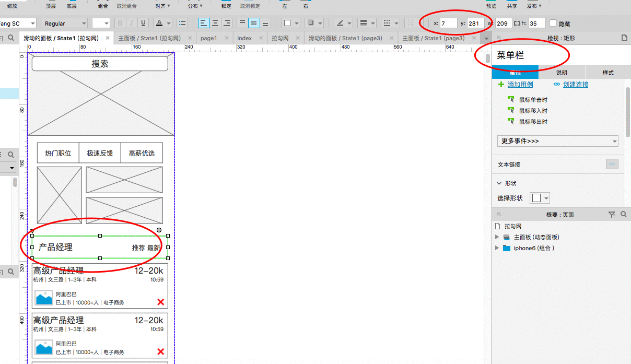Click the 组合 group button
Image resolution: width=631 pixels, height=364 pixels.
click(x=103, y=6)
